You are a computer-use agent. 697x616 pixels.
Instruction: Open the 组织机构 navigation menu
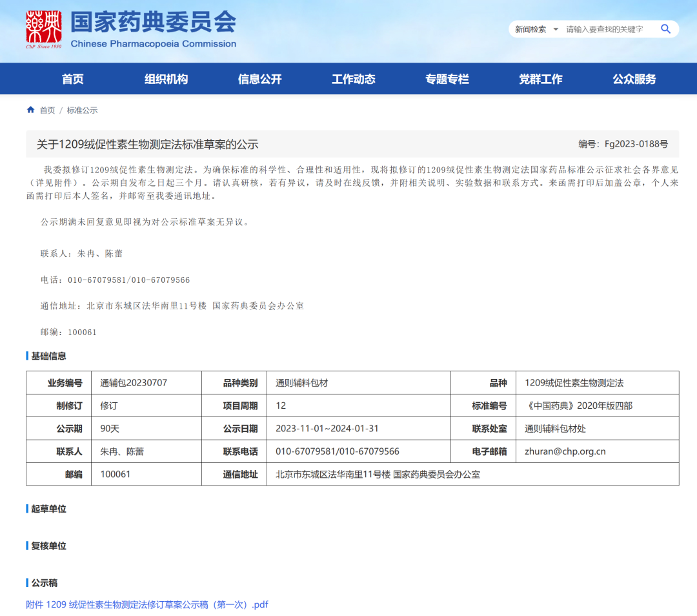click(x=167, y=79)
